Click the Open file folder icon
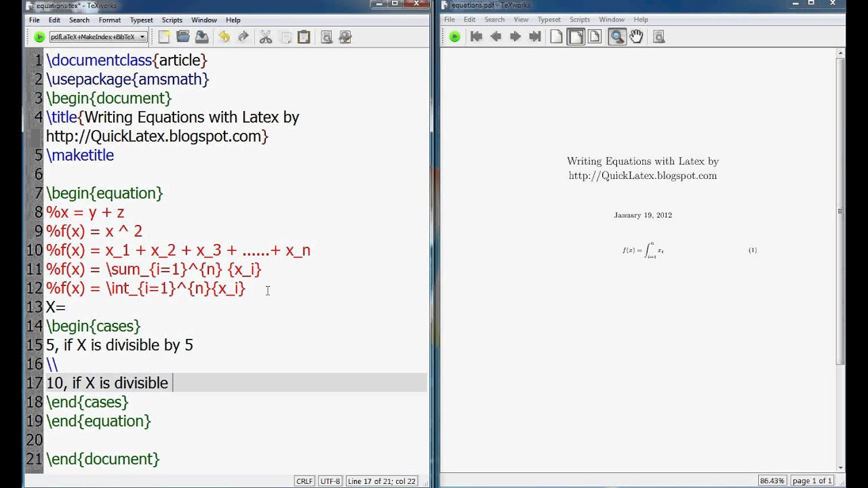 coord(183,37)
